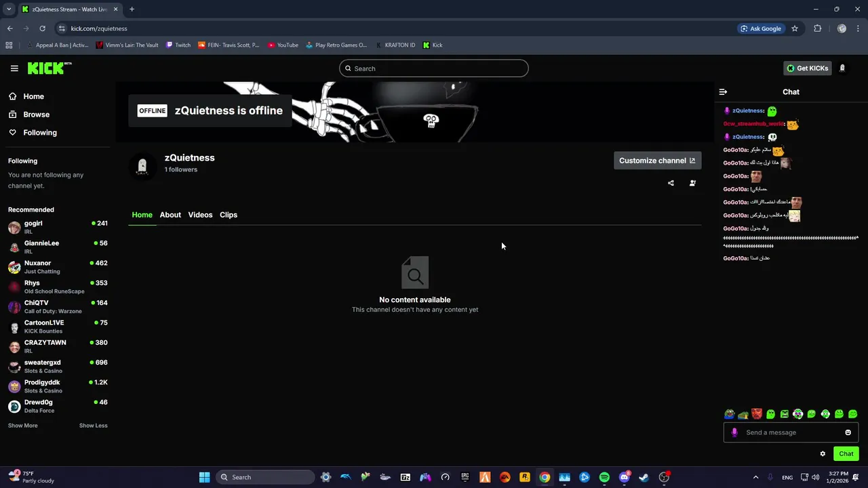The height and width of the screenshot is (488, 868).
Task: Switch to the About tab
Action: 170,215
